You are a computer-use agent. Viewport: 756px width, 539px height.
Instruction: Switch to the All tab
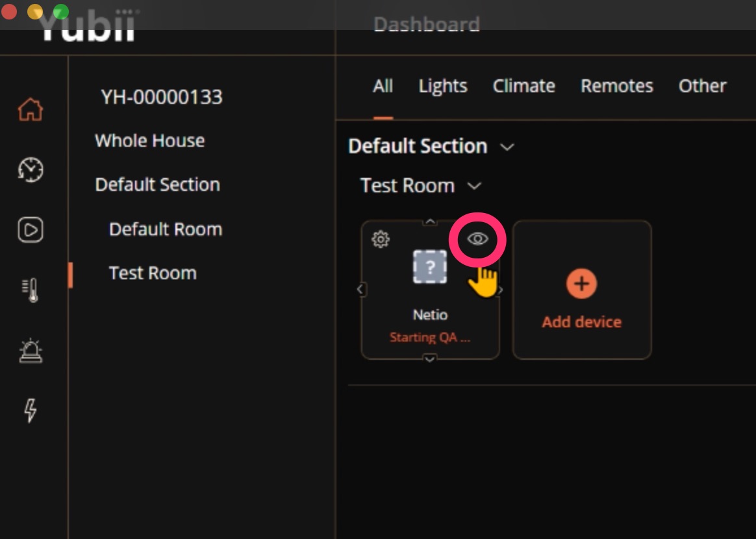click(x=383, y=86)
